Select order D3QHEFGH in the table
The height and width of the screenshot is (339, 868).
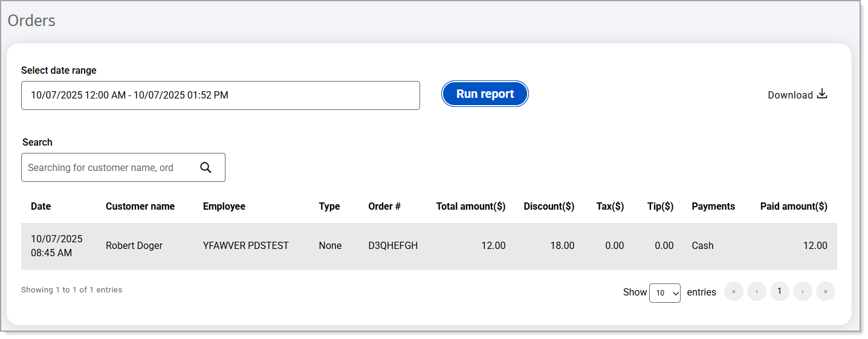(393, 245)
